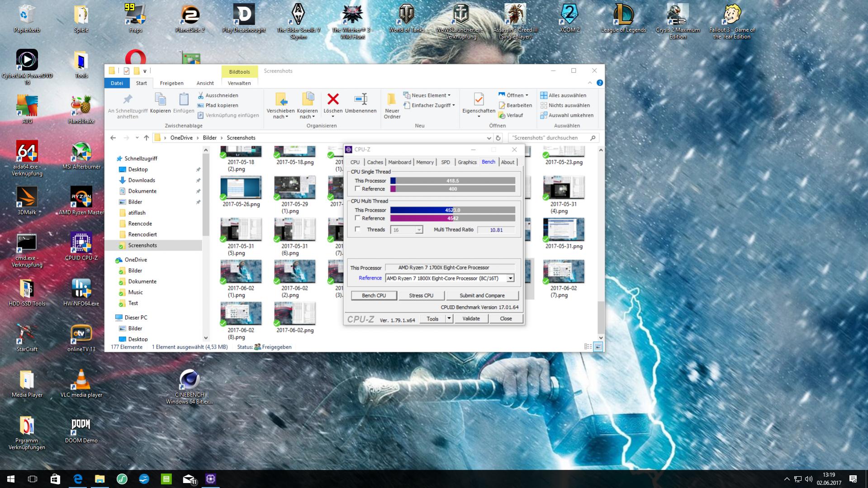Select the 2017-06-02 (8).png thumbnail
This screenshot has width=868, height=488.
tap(241, 321)
